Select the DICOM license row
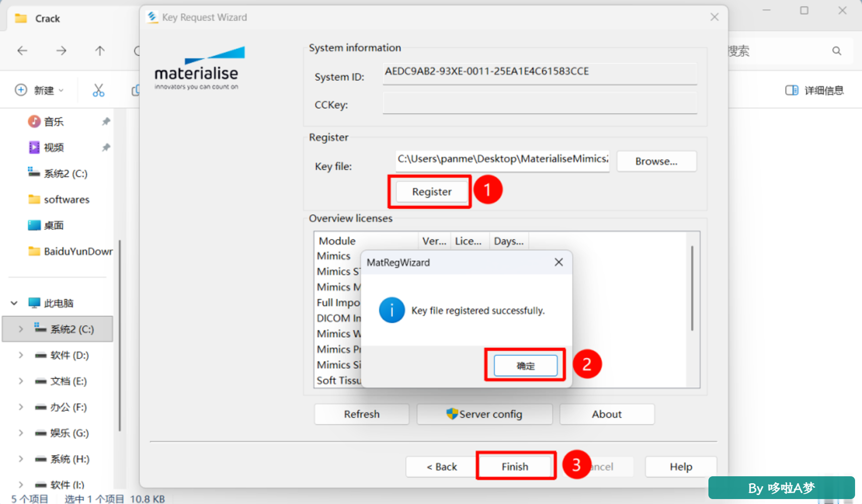Viewport: 862px width, 504px height. [x=339, y=318]
